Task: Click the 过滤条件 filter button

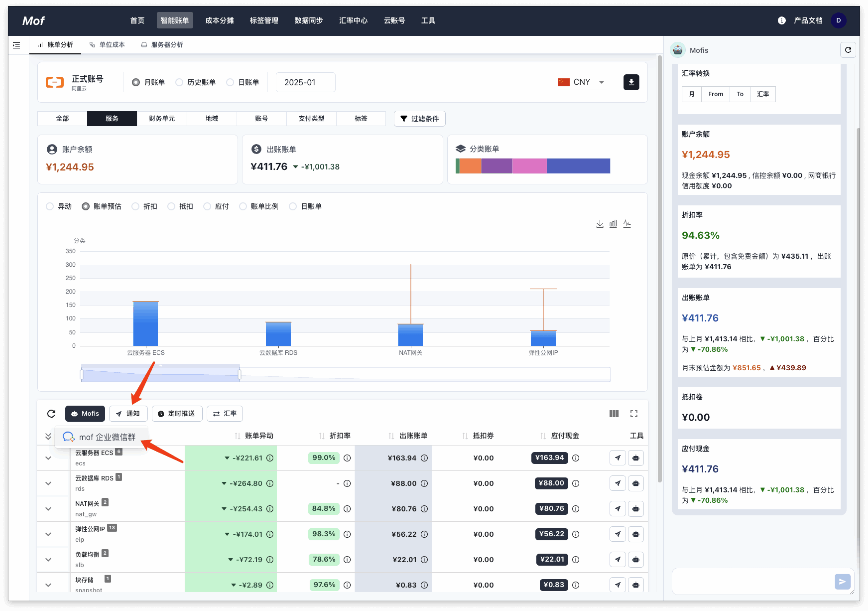Action: (x=419, y=118)
